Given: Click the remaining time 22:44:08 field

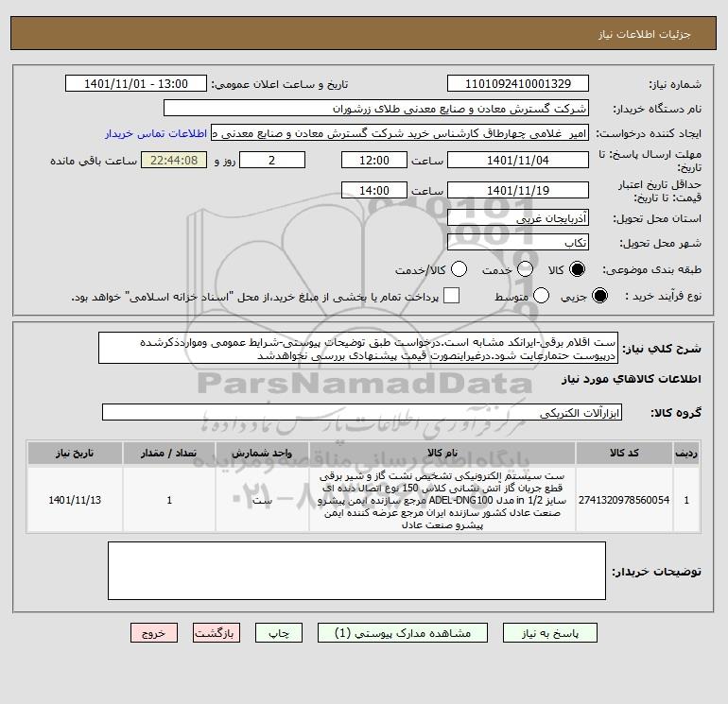Looking at the screenshot, I should pyautogui.click(x=174, y=160).
